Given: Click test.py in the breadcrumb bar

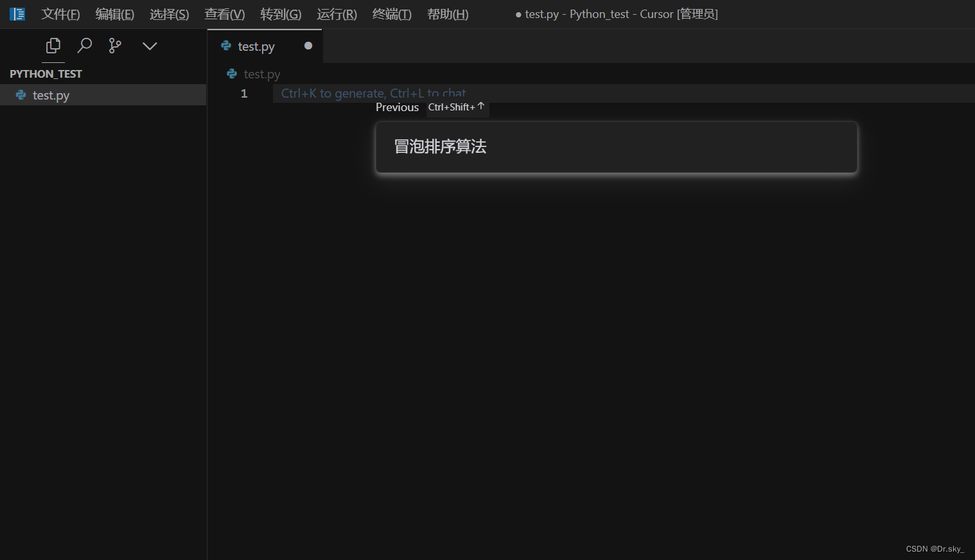Looking at the screenshot, I should pos(262,74).
